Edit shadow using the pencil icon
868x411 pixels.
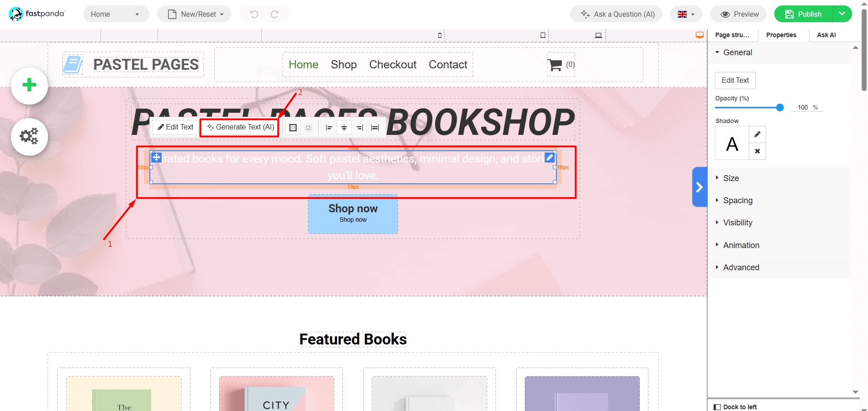pyautogui.click(x=757, y=134)
